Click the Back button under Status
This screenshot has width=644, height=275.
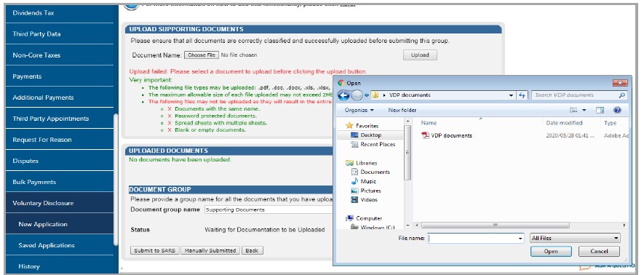pyautogui.click(x=253, y=250)
